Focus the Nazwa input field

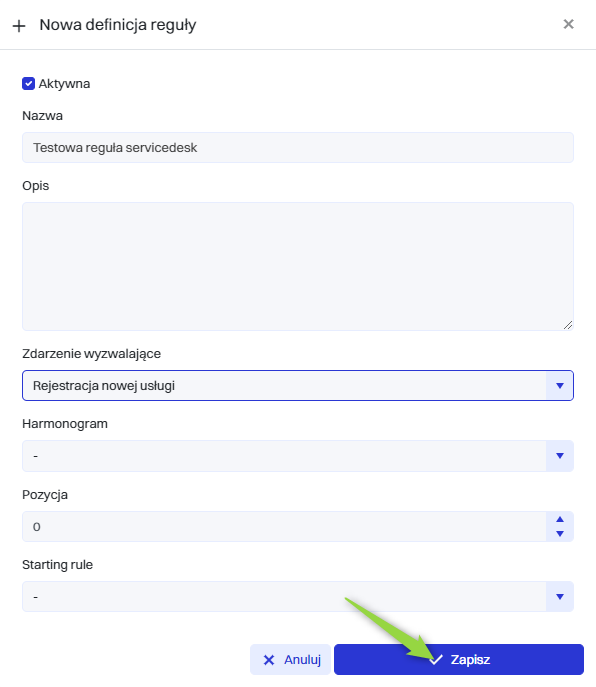(x=298, y=148)
